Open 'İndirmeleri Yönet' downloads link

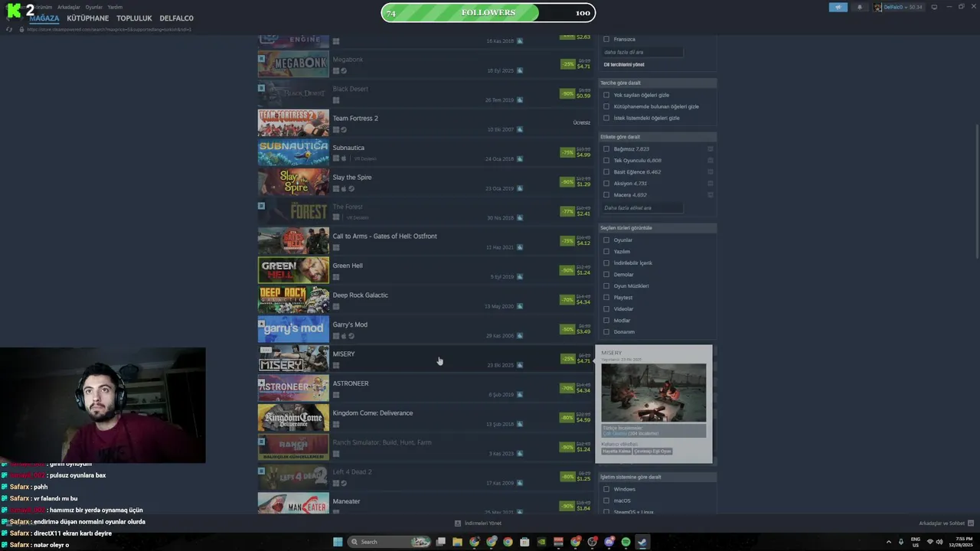pyautogui.click(x=479, y=523)
